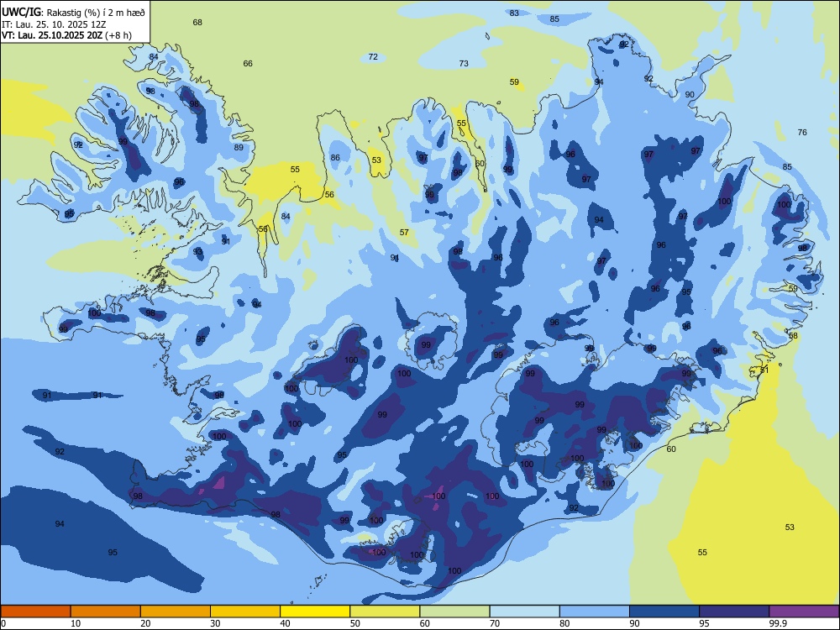Click the '57' humidity value on the map
The width and height of the screenshot is (840, 630).
pyautogui.click(x=404, y=233)
